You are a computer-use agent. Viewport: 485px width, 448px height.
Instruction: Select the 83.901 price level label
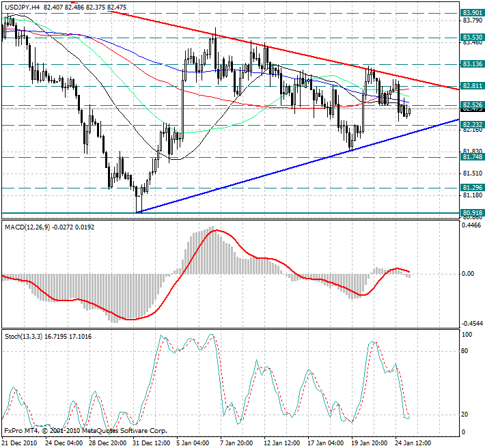(472, 13)
